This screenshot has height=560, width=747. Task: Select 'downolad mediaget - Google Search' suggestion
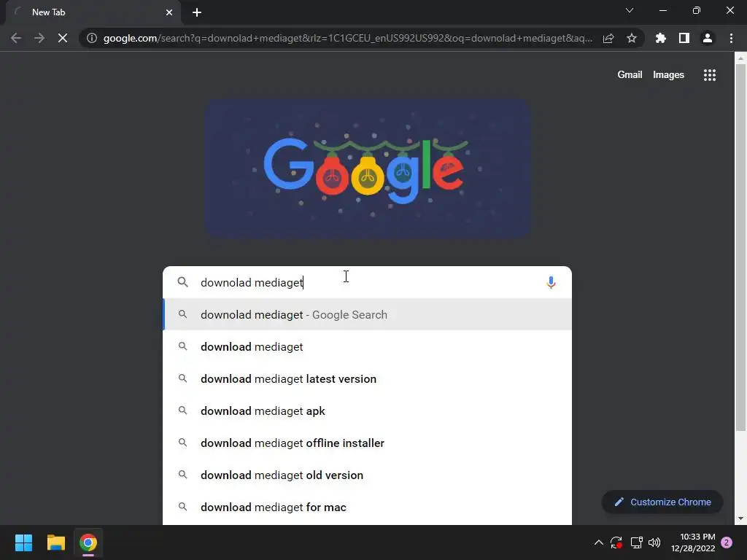tap(368, 314)
